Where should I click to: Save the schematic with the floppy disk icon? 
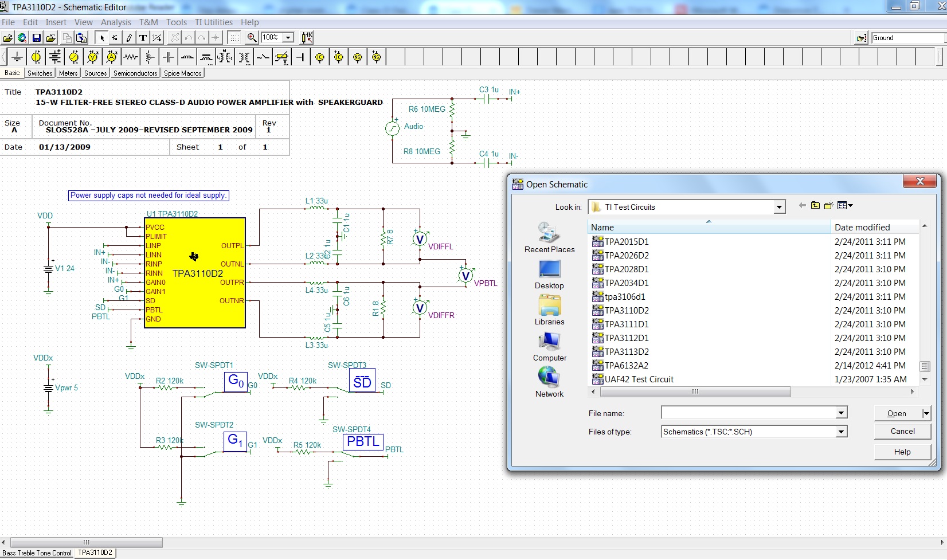36,38
